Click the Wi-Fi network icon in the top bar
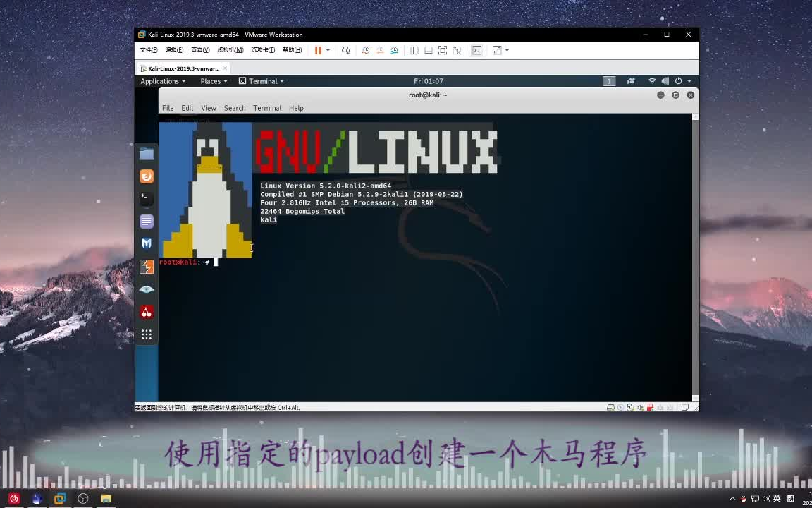The width and height of the screenshot is (812, 508). (652, 80)
